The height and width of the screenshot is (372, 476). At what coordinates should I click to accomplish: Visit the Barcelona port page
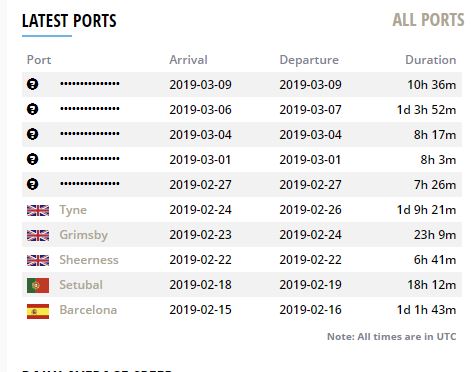[88, 310]
